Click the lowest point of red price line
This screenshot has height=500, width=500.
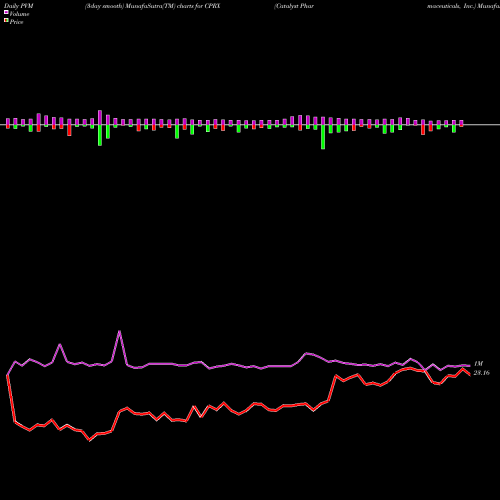click(x=89, y=440)
